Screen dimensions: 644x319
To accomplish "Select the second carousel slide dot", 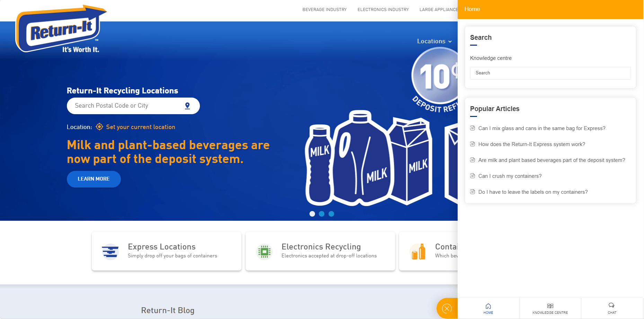I will click(321, 214).
